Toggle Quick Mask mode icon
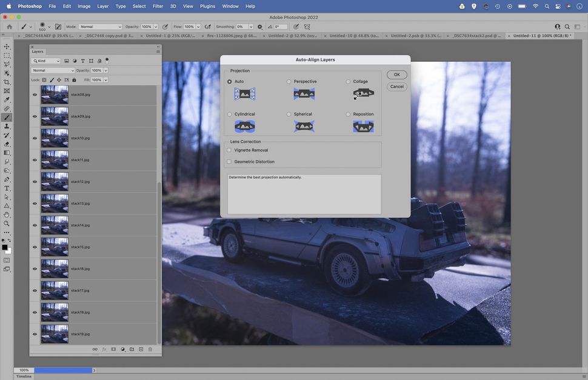This screenshot has width=588, height=380. coord(7,260)
